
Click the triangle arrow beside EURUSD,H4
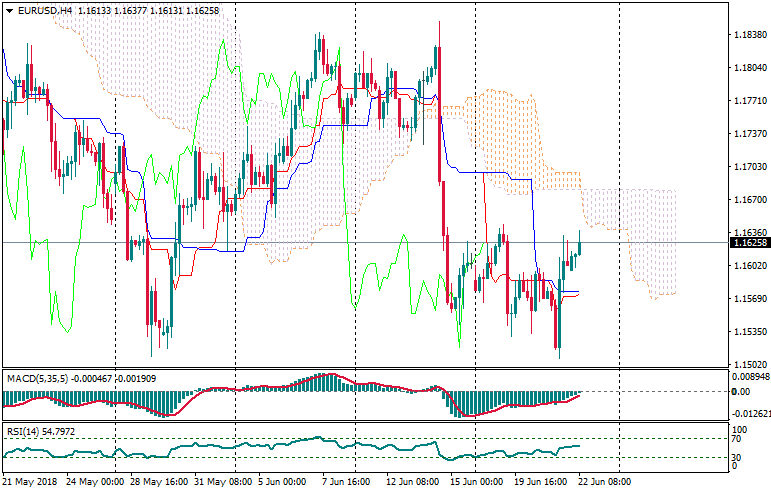pyautogui.click(x=9, y=10)
